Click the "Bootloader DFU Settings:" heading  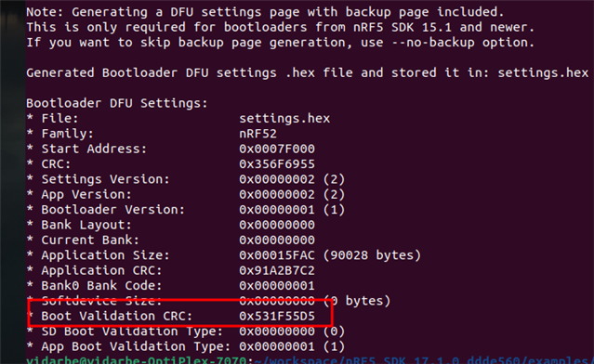(117, 103)
